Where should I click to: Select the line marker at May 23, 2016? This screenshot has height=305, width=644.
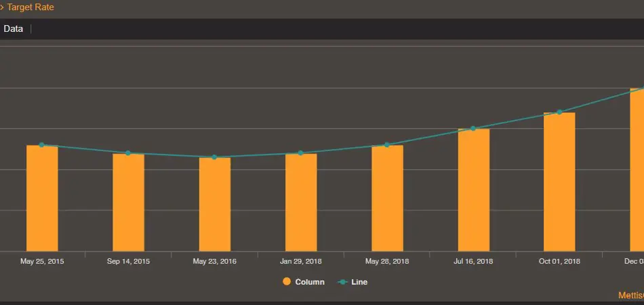tap(214, 157)
